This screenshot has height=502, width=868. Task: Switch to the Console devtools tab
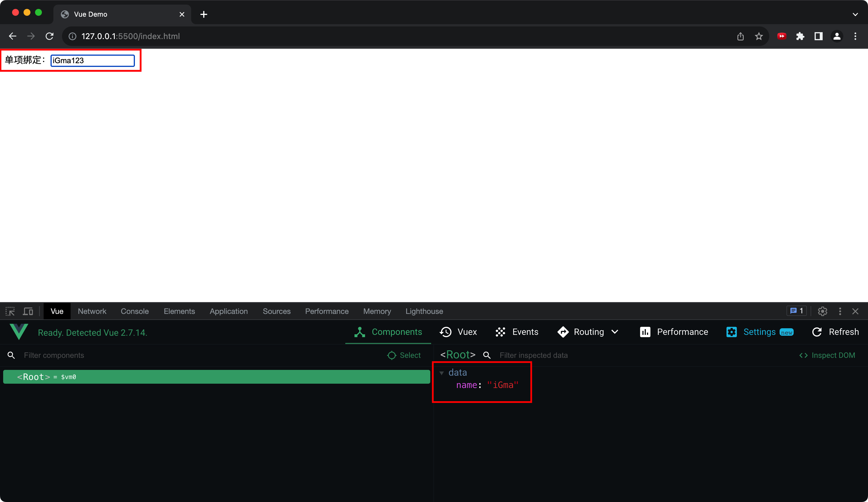tap(135, 311)
